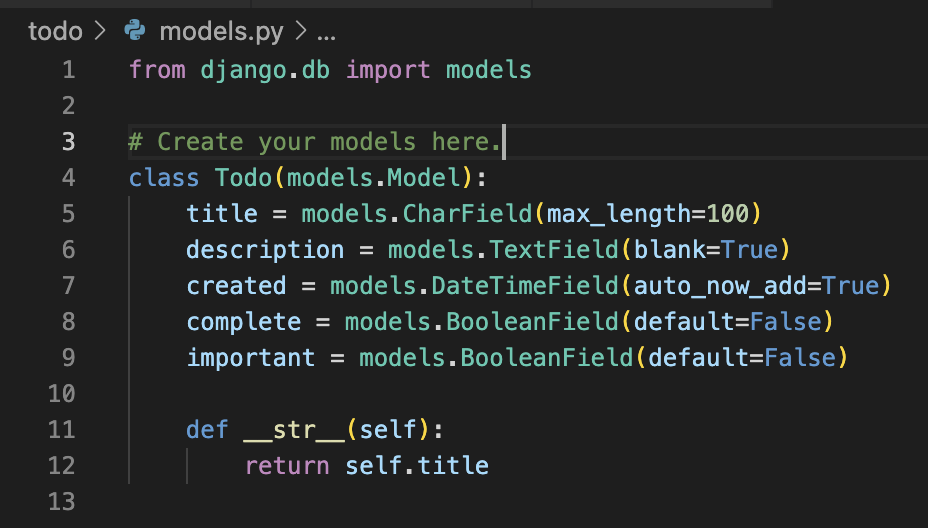Click the '__str__' method name
The height and width of the screenshot is (528, 928).
click(294, 432)
